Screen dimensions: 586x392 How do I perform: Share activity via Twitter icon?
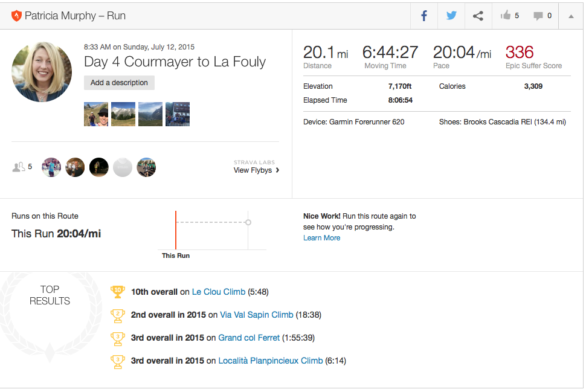(x=451, y=16)
